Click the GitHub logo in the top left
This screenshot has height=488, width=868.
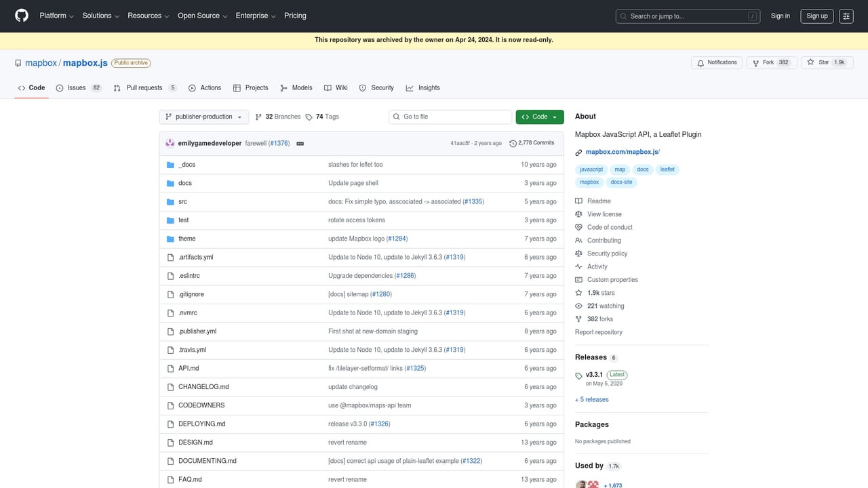pos(21,16)
